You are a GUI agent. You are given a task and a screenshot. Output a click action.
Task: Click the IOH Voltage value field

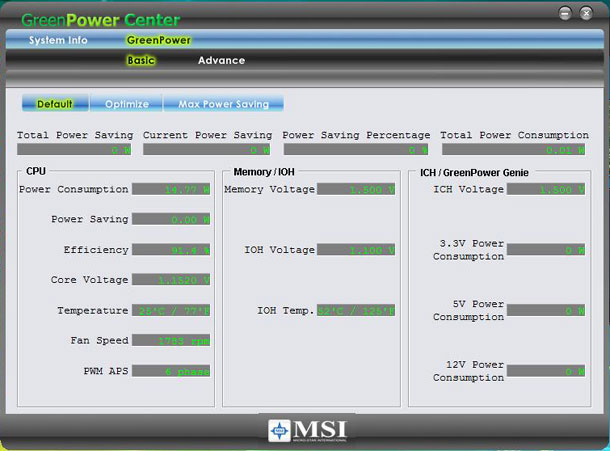click(356, 249)
